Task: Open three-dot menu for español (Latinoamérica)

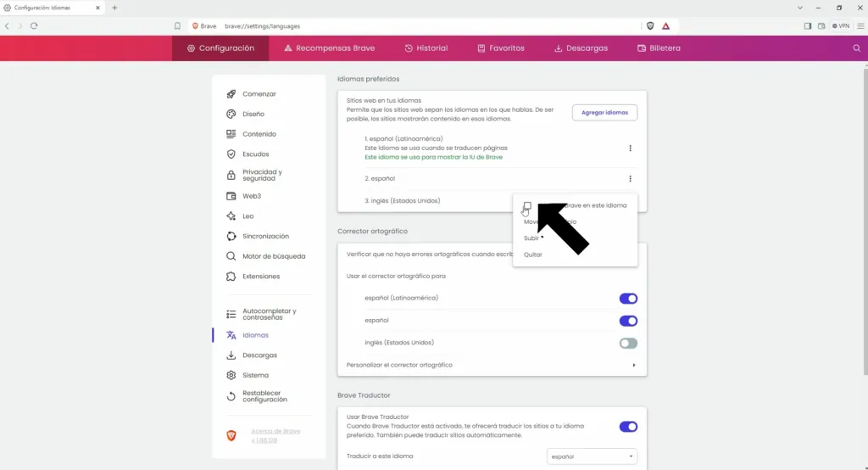Action: (630, 148)
